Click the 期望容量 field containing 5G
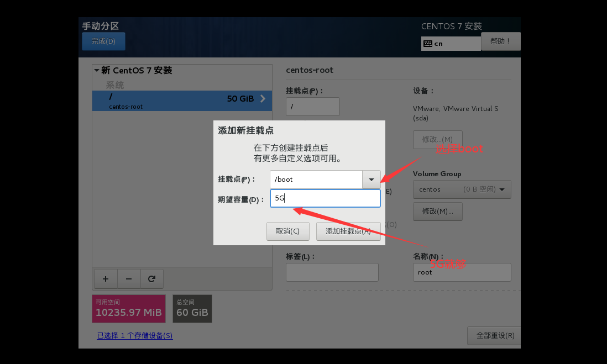The width and height of the screenshot is (607, 364). pos(325,198)
